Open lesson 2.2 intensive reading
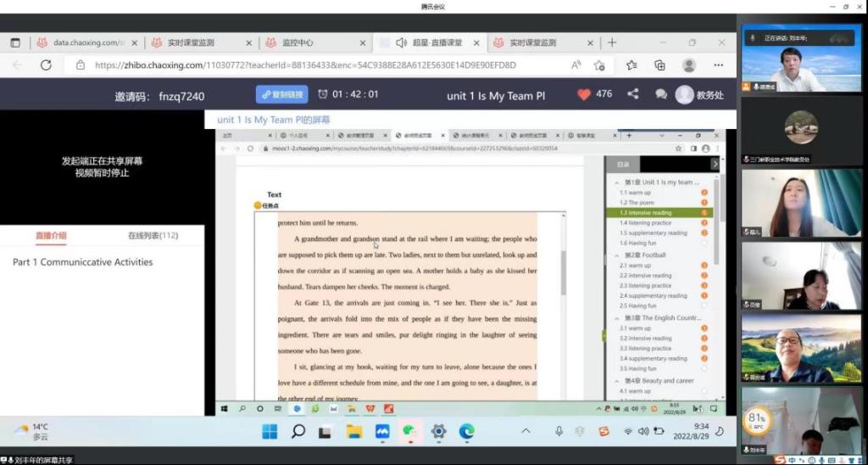The height and width of the screenshot is (465, 868). [645, 276]
